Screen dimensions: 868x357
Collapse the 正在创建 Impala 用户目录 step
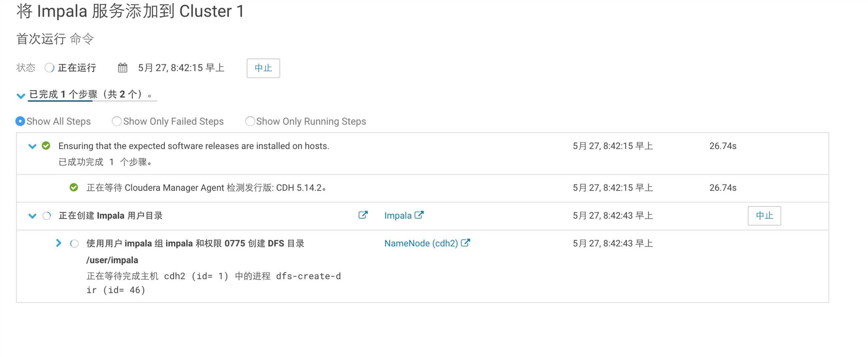32,216
